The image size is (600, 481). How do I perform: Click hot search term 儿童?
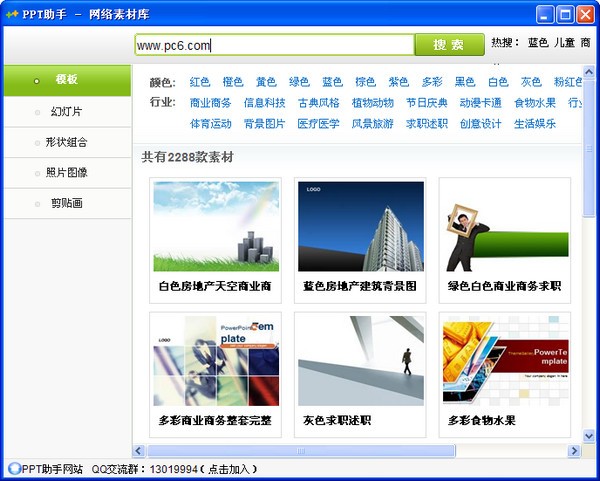click(566, 44)
